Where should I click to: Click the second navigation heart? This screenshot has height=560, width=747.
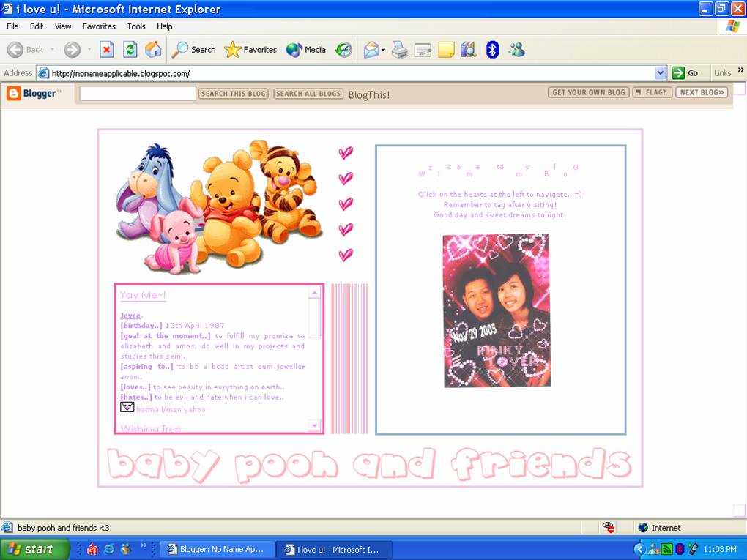coord(346,179)
